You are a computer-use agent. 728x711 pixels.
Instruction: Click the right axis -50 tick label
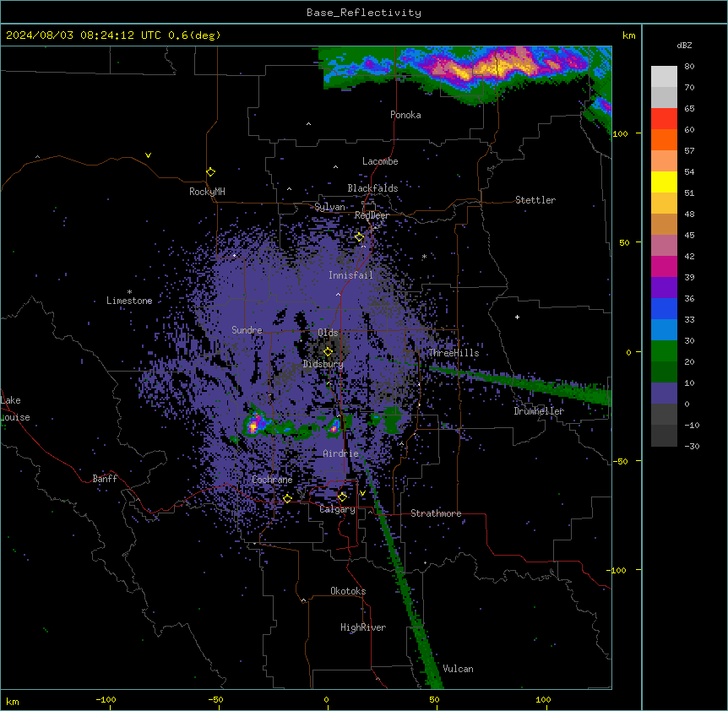click(x=620, y=461)
